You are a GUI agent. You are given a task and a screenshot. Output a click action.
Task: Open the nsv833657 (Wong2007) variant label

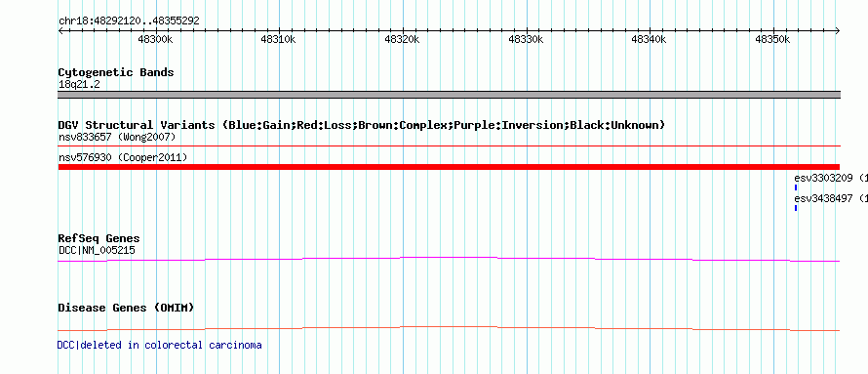coord(117,137)
